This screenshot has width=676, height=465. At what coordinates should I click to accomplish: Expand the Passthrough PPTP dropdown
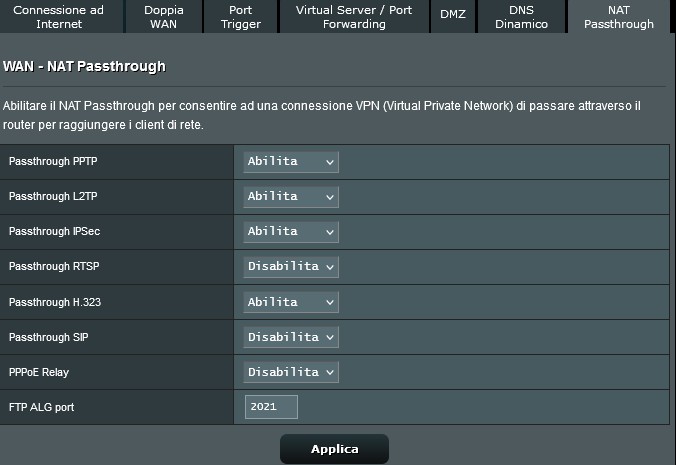coord(291,162)
